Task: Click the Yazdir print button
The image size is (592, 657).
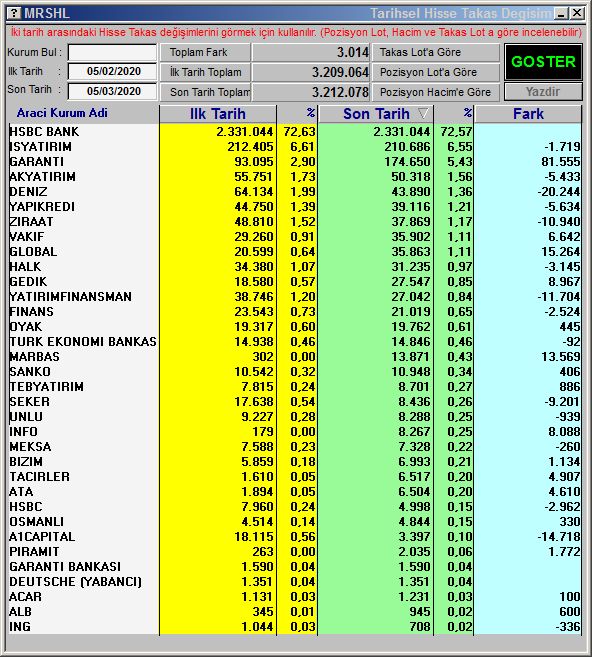Action: click(x=543, y=91)
